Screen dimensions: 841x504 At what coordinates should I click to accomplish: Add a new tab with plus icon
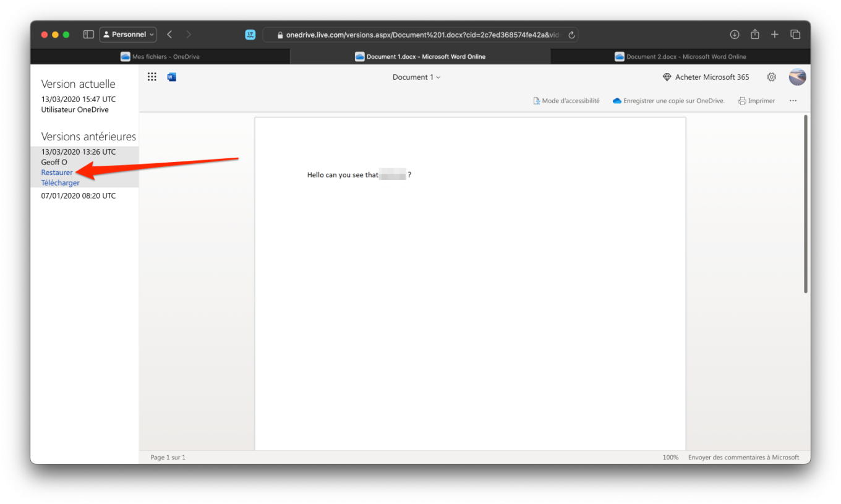tap(775, 35)
